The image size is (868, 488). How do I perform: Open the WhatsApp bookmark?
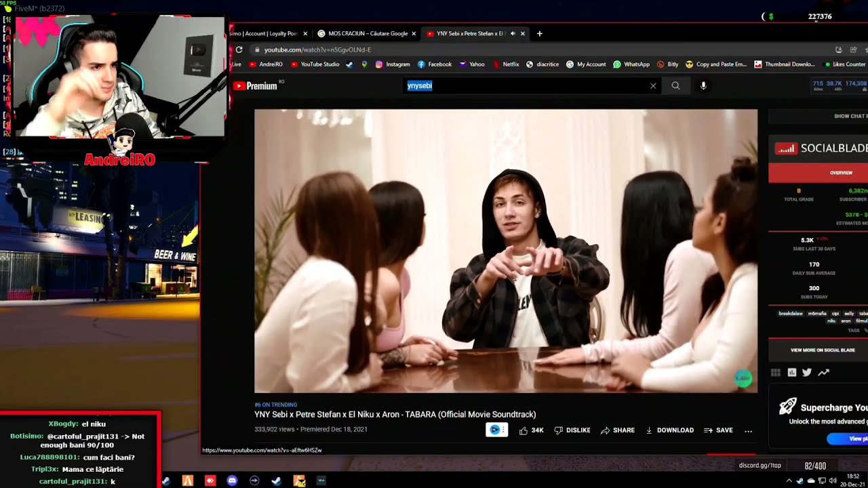631,64
